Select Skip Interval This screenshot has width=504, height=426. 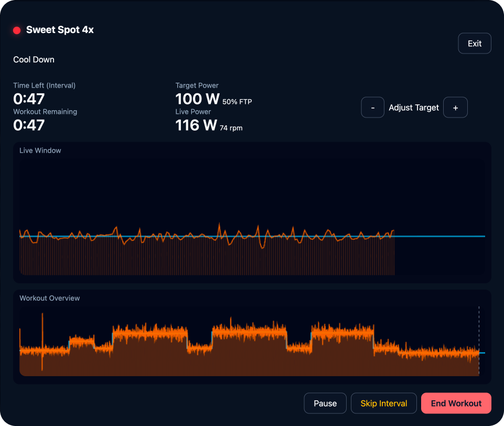click(x=383, y=403)
